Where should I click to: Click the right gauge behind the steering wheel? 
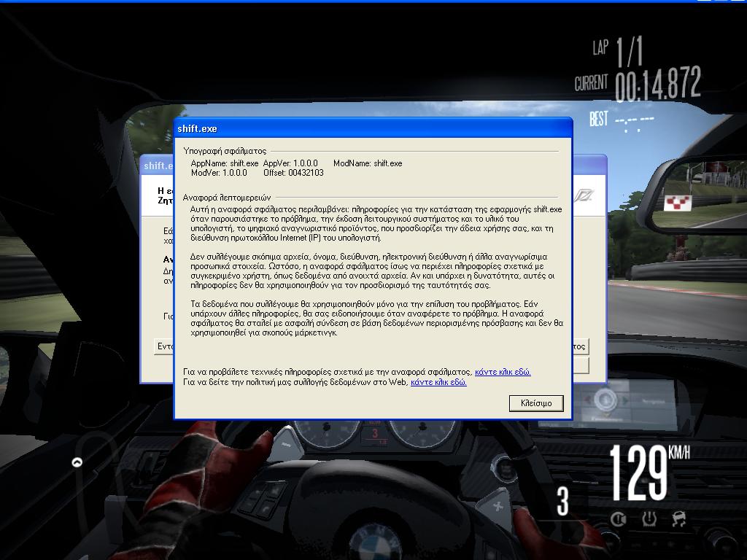point(422,432)
